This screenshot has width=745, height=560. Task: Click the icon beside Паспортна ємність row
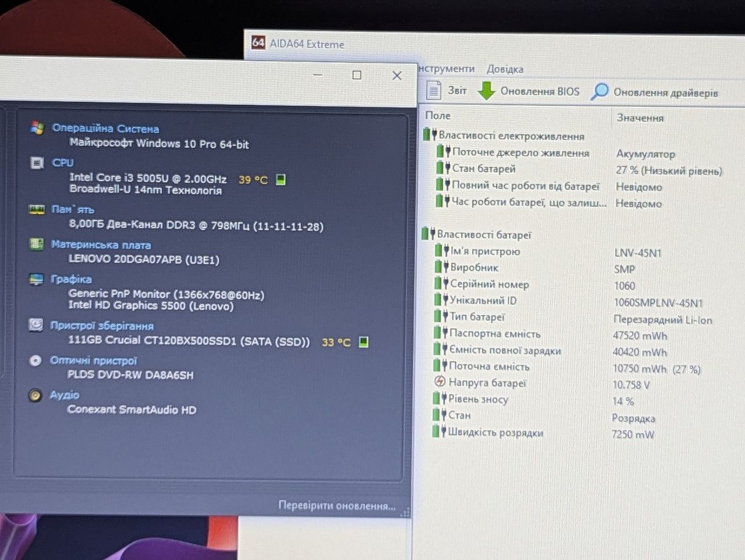coord(441,333)
